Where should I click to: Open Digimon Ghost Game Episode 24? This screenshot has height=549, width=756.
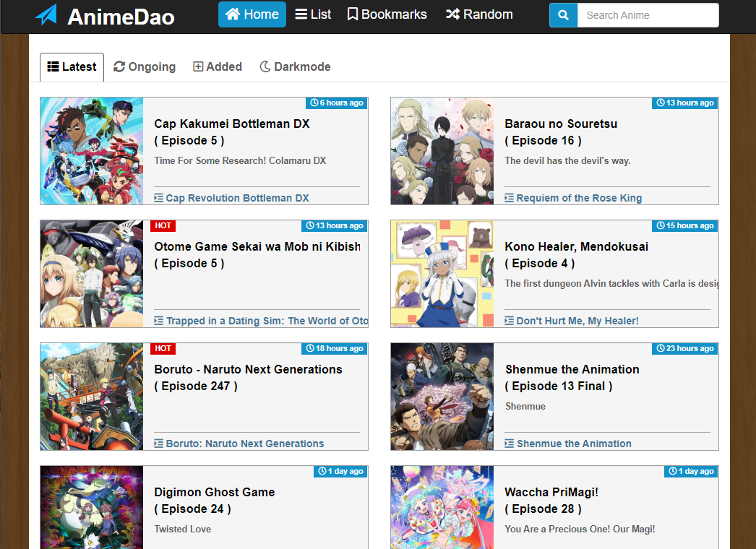215,501
